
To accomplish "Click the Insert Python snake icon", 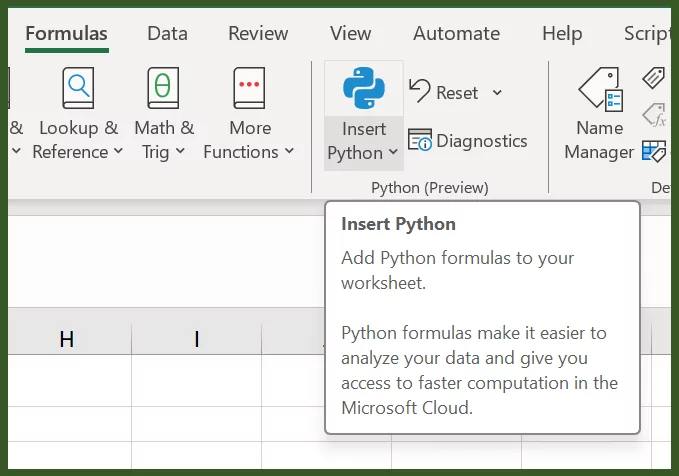I will (x=363, y=89).
